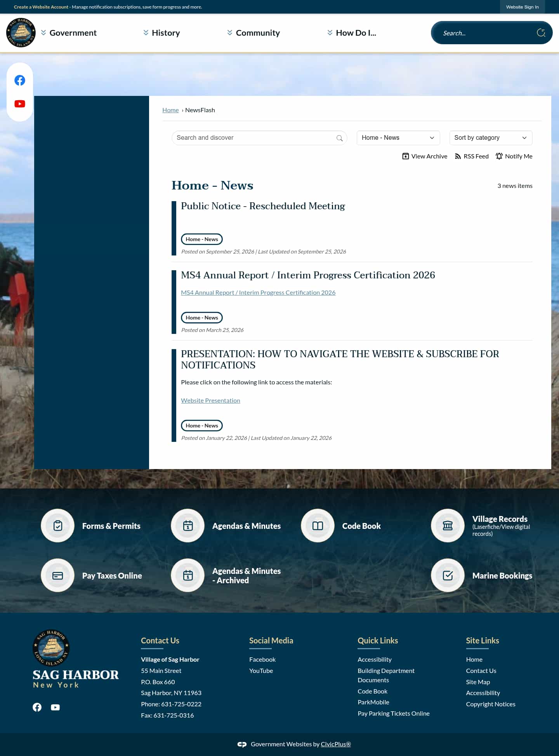Open the Code Book icon
The height and width of the screenshot is (756, 559).
click(318, 526)
